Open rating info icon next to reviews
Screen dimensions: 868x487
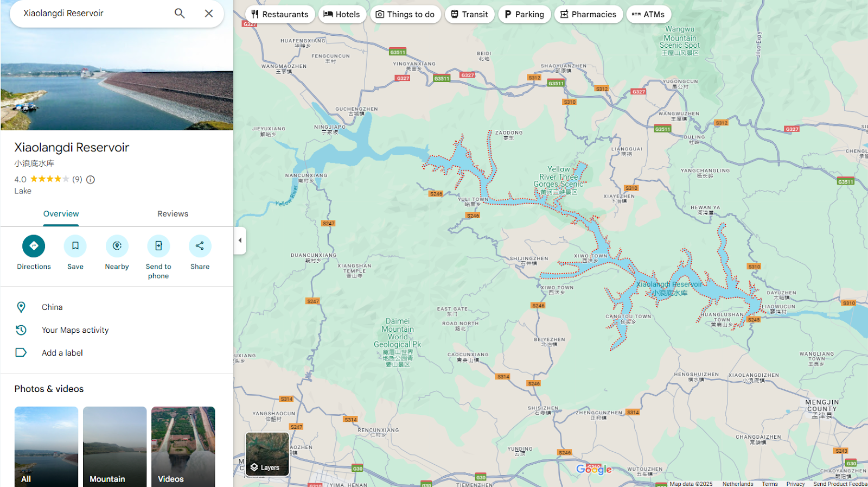click(91, 180)
